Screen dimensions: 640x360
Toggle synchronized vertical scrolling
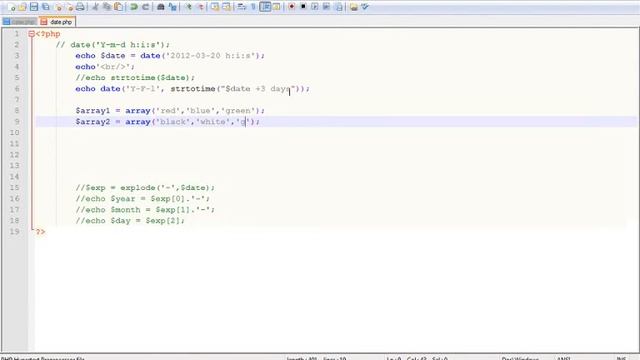215,7
